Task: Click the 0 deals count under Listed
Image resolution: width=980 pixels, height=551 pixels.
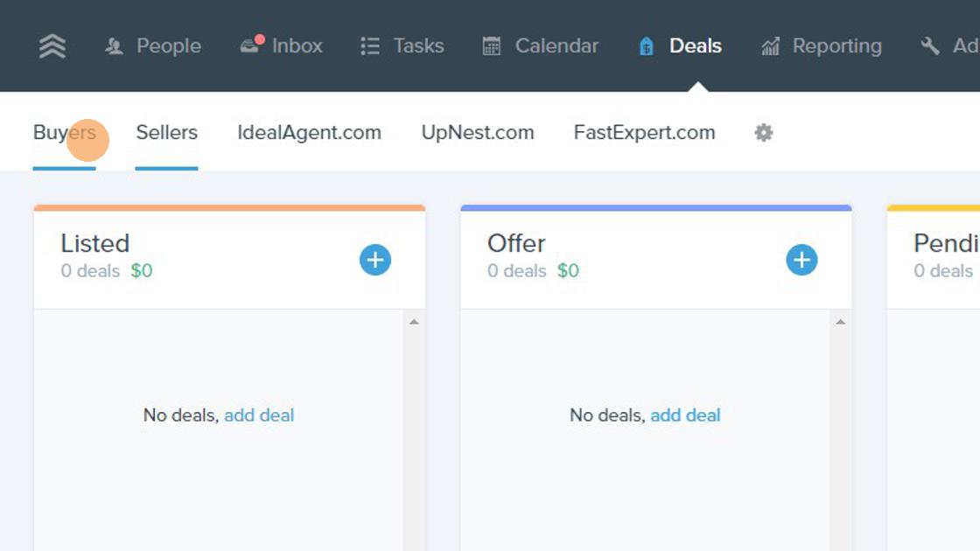Action: 90,271
